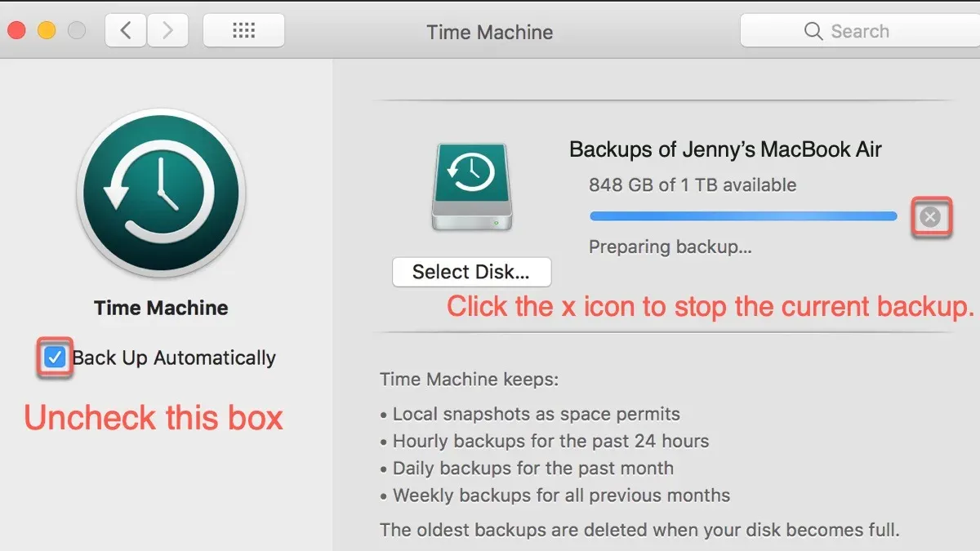
Task: Click the "Backups of Jenny's MacBook Air" text
Action: 725,150
